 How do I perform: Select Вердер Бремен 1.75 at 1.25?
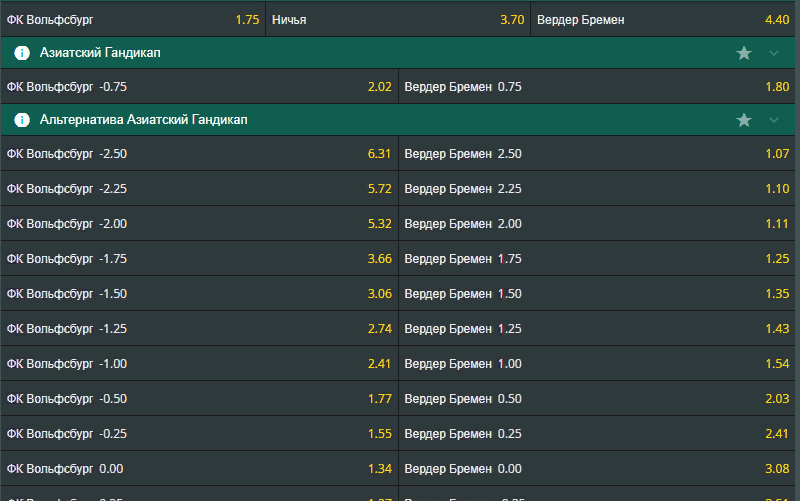click(x=597, y=259)
